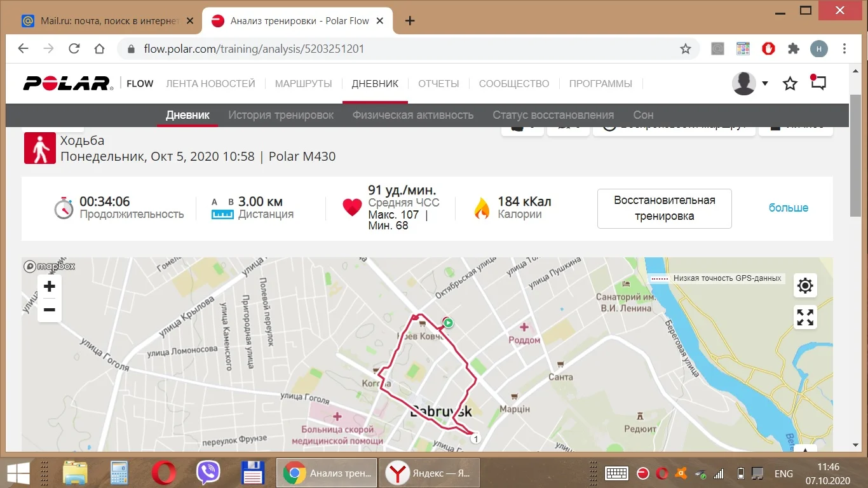868x488 pixels.
Task: Zoom in on the route map
Action: 50,287
